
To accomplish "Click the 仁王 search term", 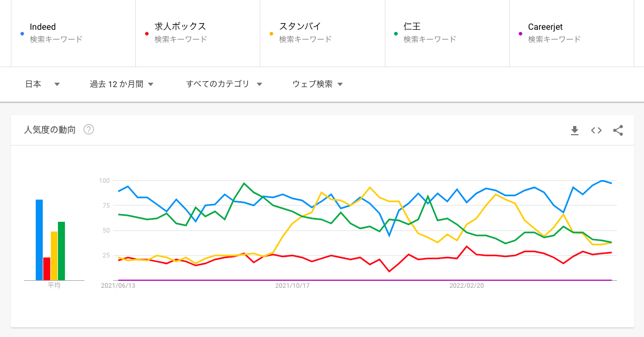I will pyautogui.click(x=412, y=27).
